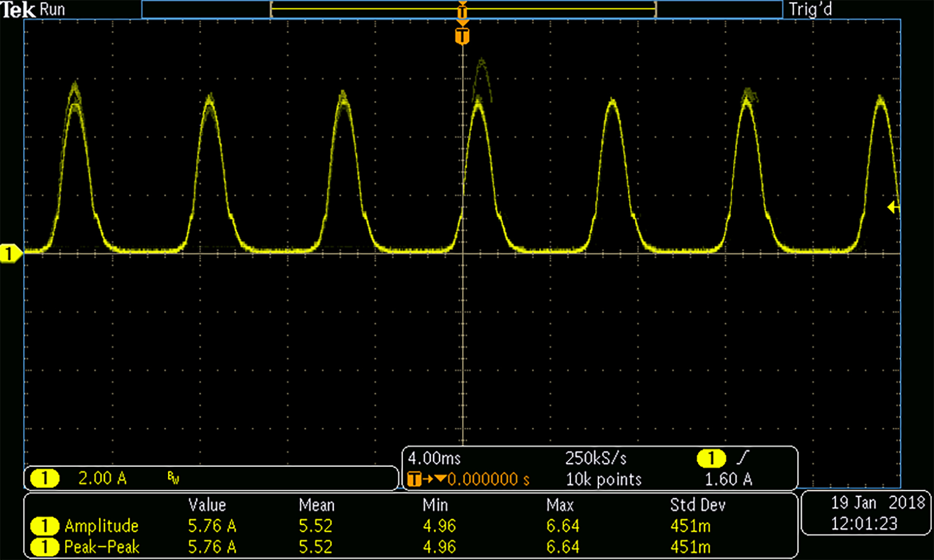The width and height of the screenshot is (934, 560).
Task: Click the 10k points record length
Action: (604, 479)
